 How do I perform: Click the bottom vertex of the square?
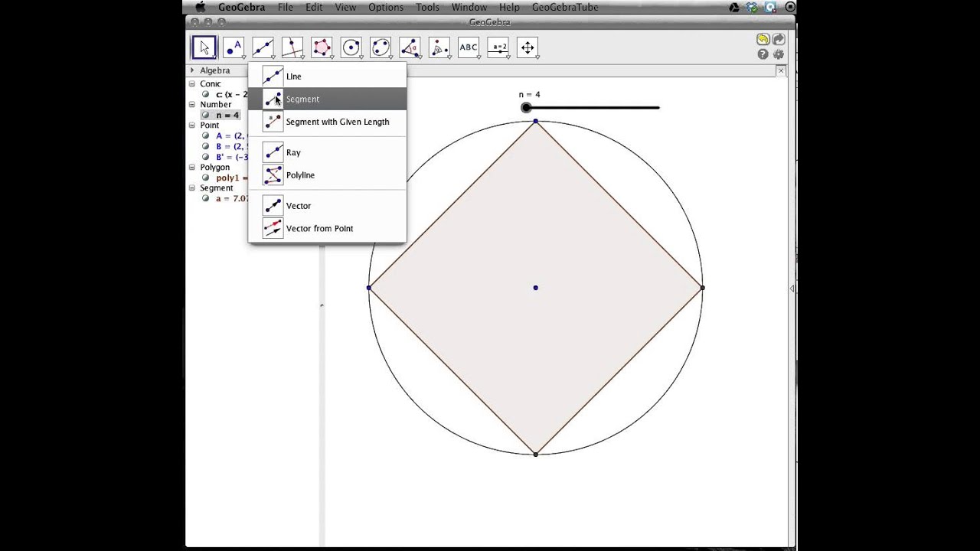[x=535, y=455]
